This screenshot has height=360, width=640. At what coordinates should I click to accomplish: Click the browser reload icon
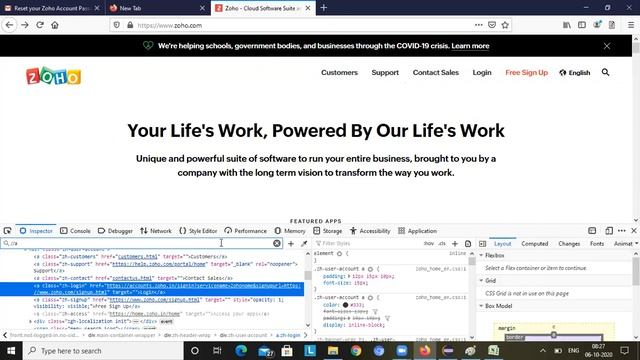click(40, 25)
